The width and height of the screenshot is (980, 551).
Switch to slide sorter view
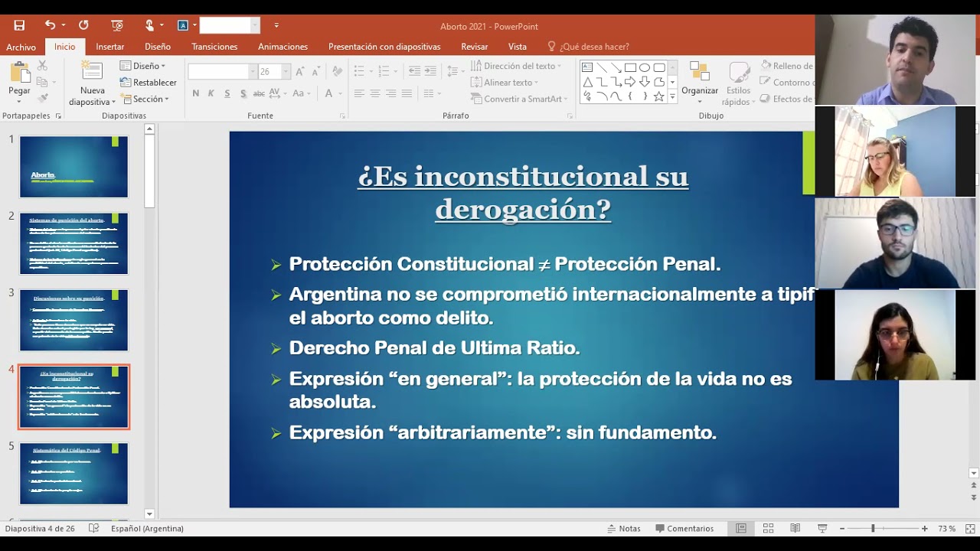(768, 528)
